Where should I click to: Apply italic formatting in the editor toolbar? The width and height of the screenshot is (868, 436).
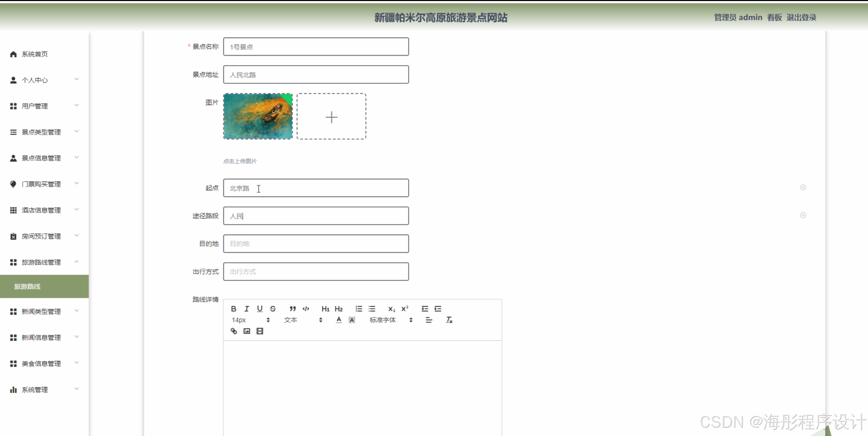pos(247,309)
